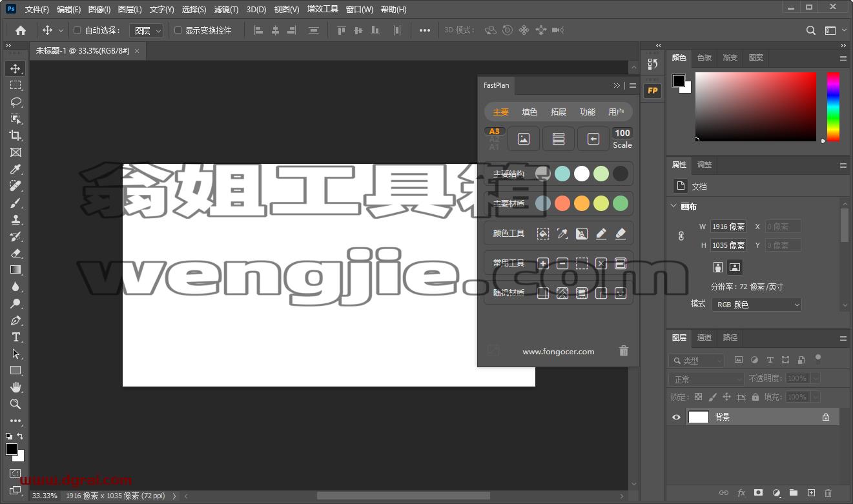Image resolution: width=853 pixels, height=504 pixels.
Task: Enable the 显示变换控件 checkbox
Action: pos(178,30)
